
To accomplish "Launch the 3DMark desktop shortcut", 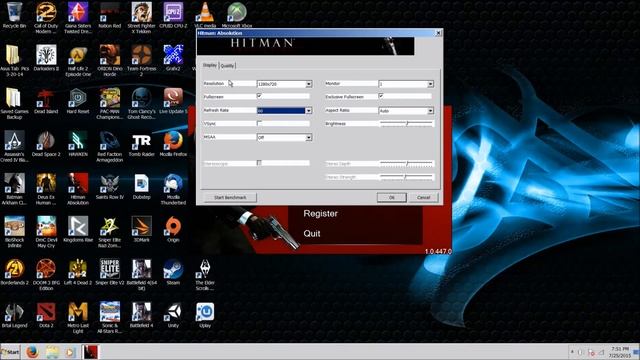I will pyautogui.click(x=142, y=229).
